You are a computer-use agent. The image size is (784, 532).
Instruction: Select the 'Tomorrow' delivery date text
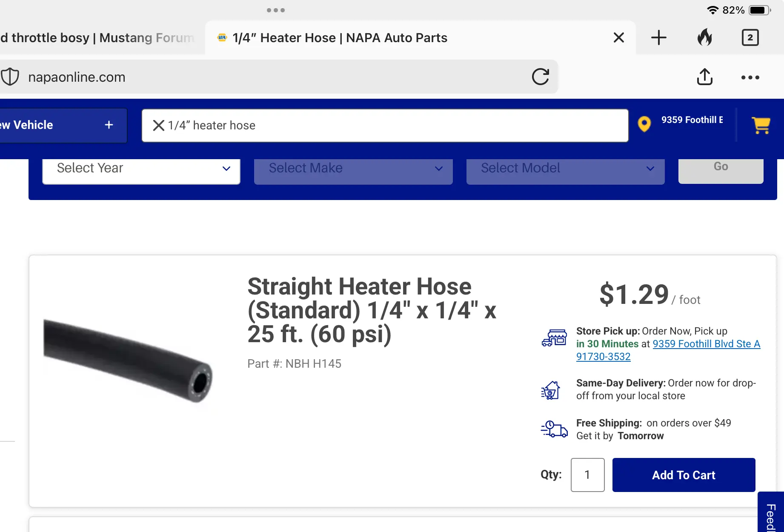tap(641, 436)
